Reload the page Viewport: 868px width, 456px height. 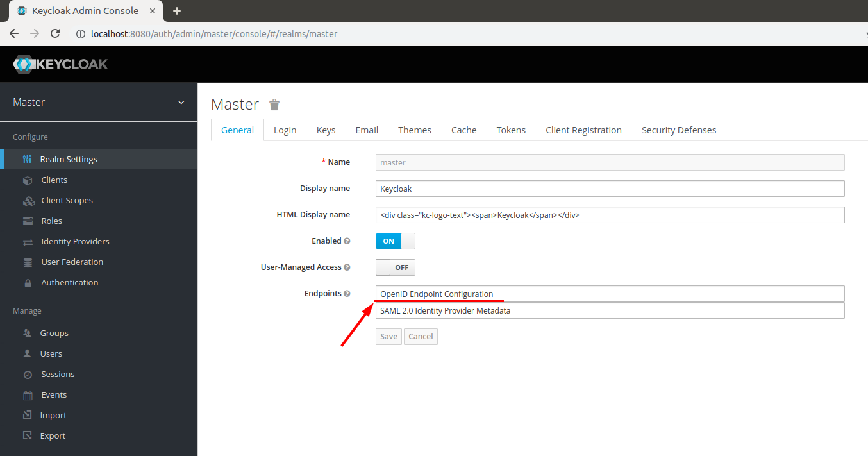pos(55,34)
